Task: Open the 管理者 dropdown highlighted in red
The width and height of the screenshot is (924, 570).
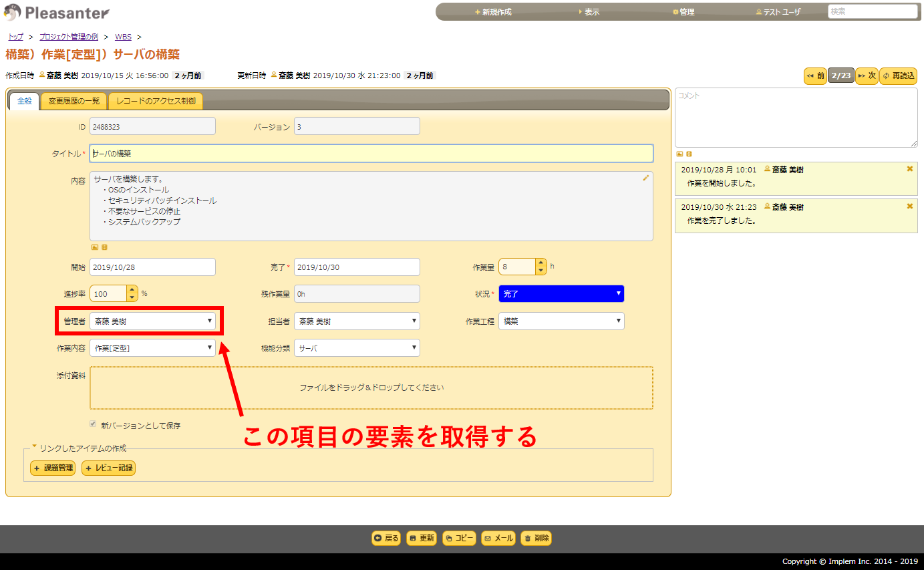Action: coord(152,321)
